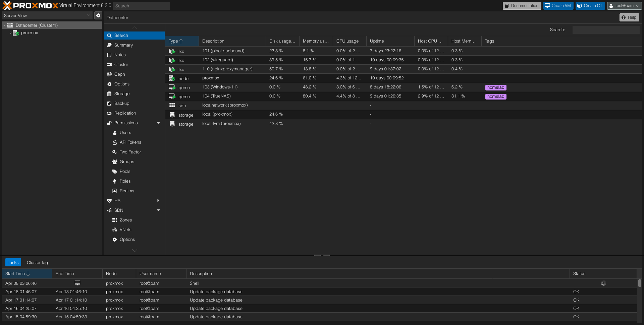Click the node icon in proxmox row
Viewport: 644px width, 325px height.
(172, 78)
